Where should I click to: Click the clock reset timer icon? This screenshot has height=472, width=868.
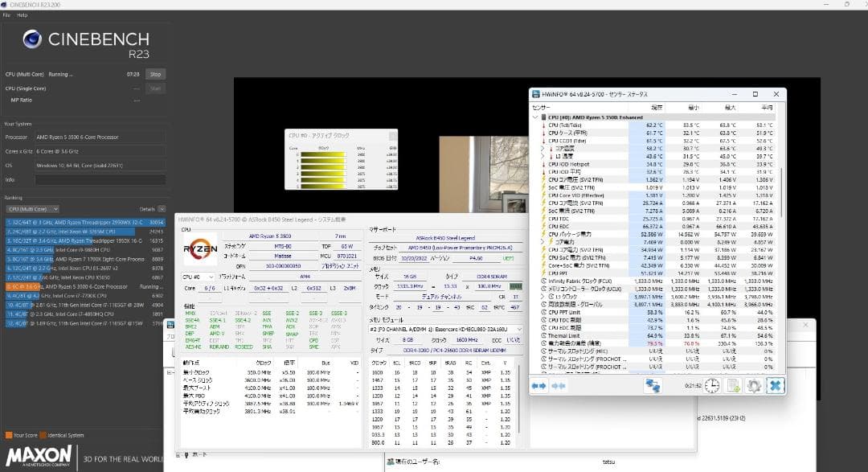(712, 386)
